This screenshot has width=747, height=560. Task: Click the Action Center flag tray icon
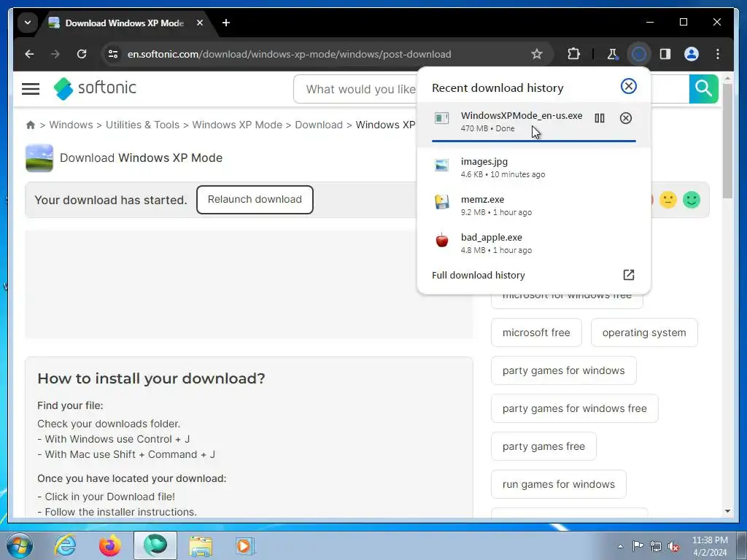pyautogui.click(x=638, y=545)
